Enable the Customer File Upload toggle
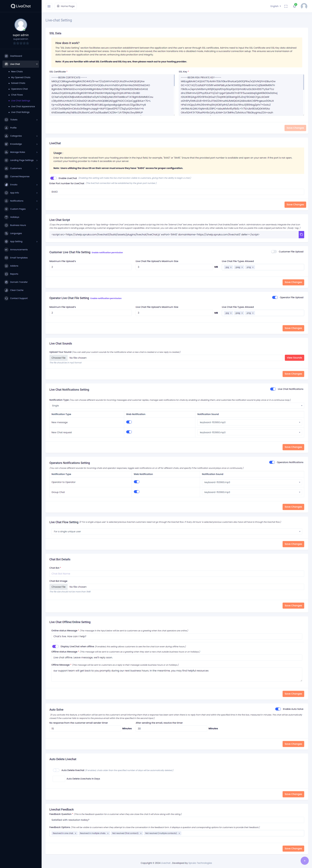 point(274,251)
